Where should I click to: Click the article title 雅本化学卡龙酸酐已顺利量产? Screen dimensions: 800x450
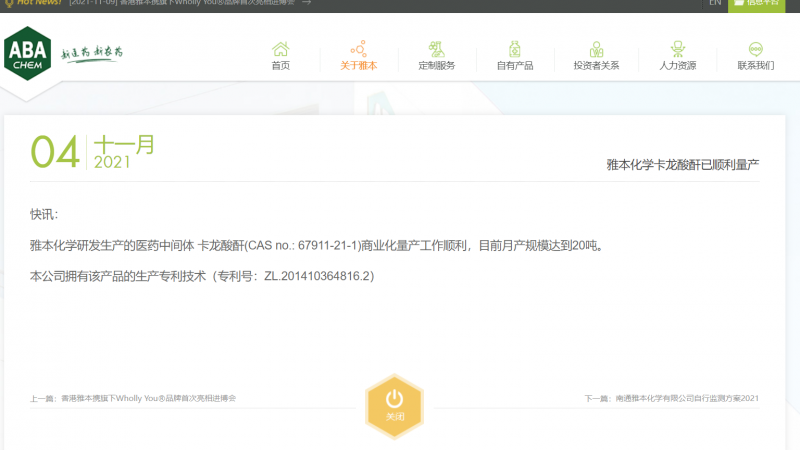[683, 165]
